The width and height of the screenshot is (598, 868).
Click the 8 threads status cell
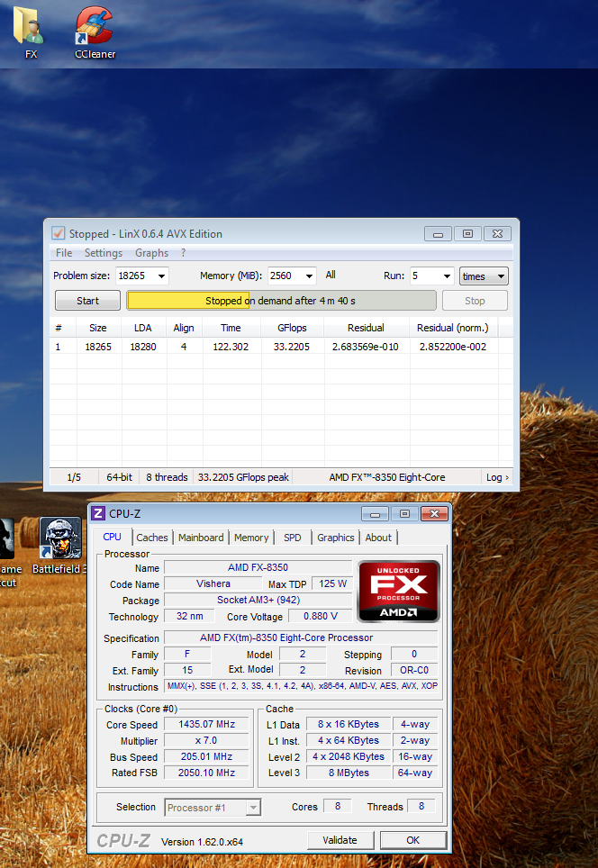[x=167, y=477]
